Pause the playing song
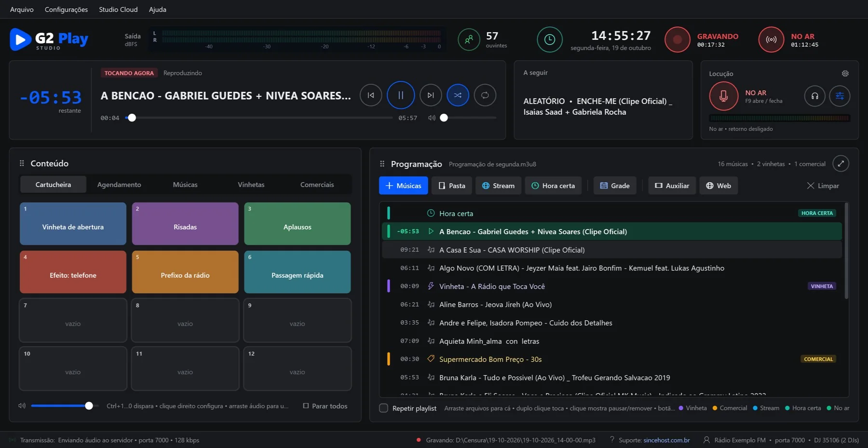This screenshot has height=448, width=868. point(400,95)
